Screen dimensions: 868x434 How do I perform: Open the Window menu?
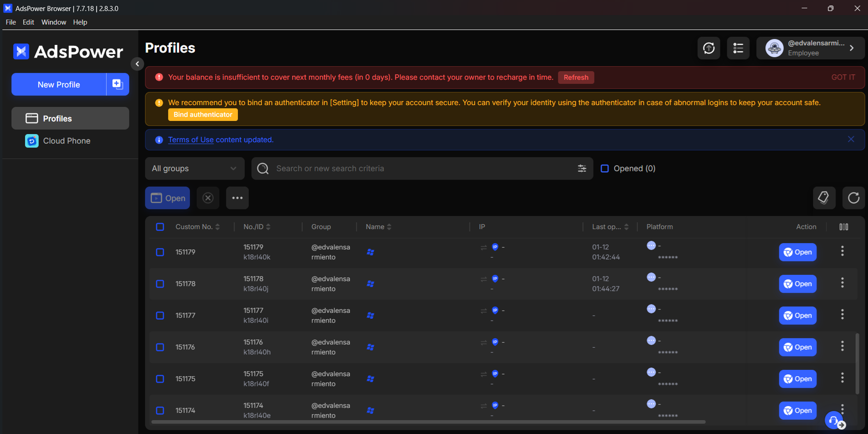click(54, 22)
